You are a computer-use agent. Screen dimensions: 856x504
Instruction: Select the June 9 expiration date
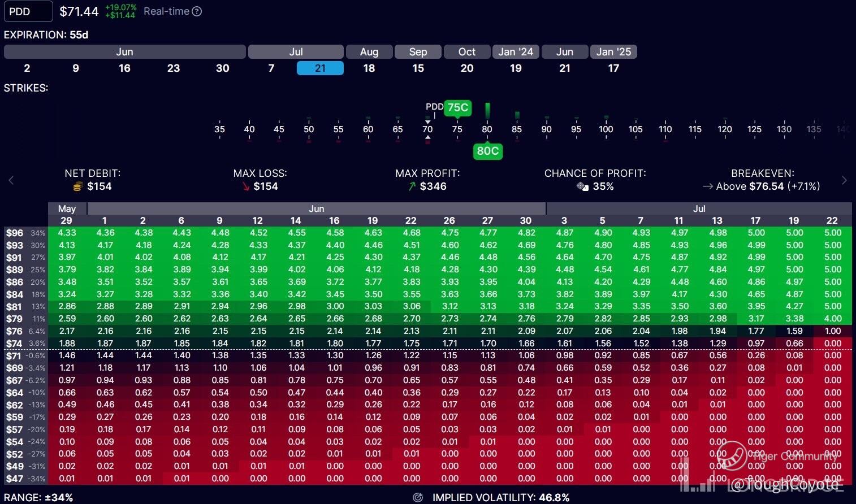coord(76,68)
